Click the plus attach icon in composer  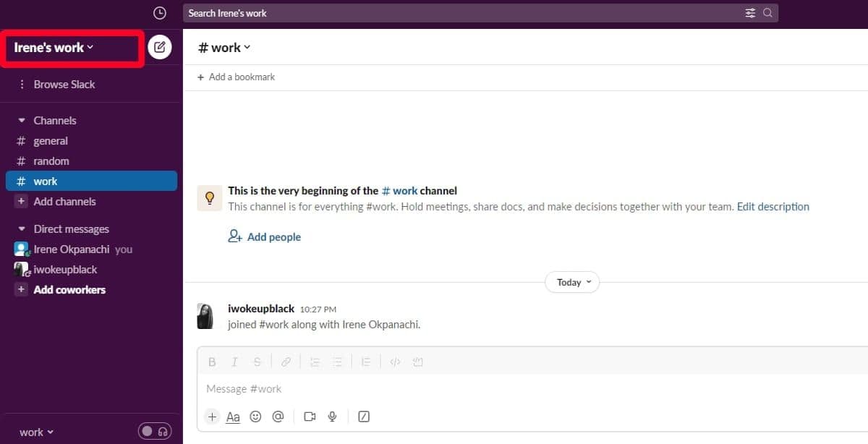tap(211, 417)
